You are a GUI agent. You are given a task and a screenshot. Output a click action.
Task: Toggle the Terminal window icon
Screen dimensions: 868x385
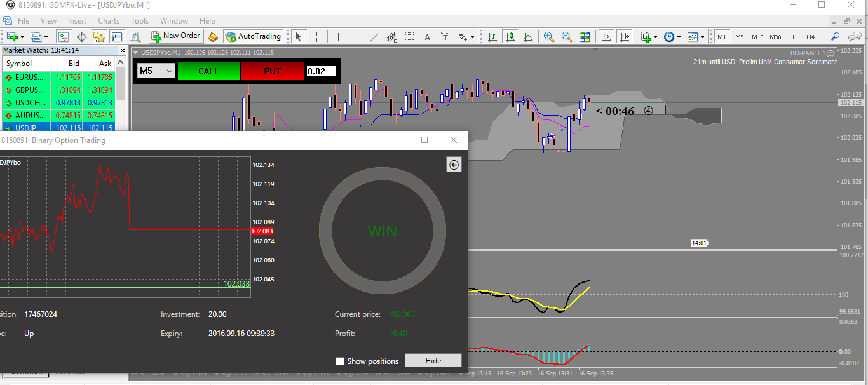tap(117, 37)
